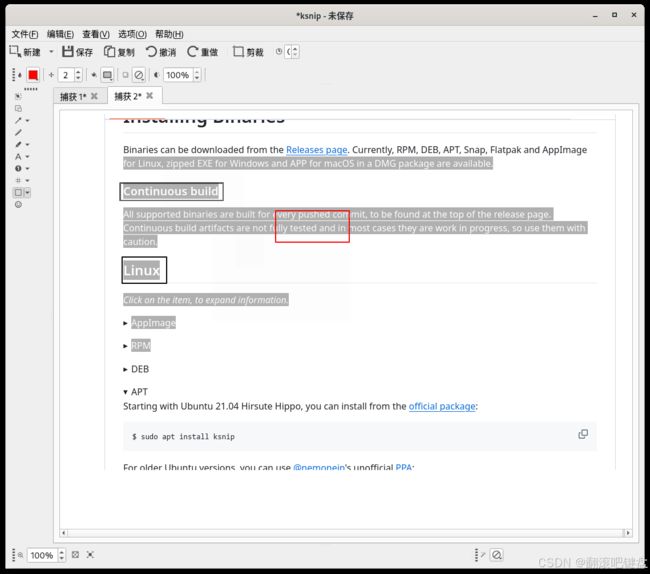
Task: Expand the Number tool variants dropdown
Action: pyautogui.click(x=27, y=169)
